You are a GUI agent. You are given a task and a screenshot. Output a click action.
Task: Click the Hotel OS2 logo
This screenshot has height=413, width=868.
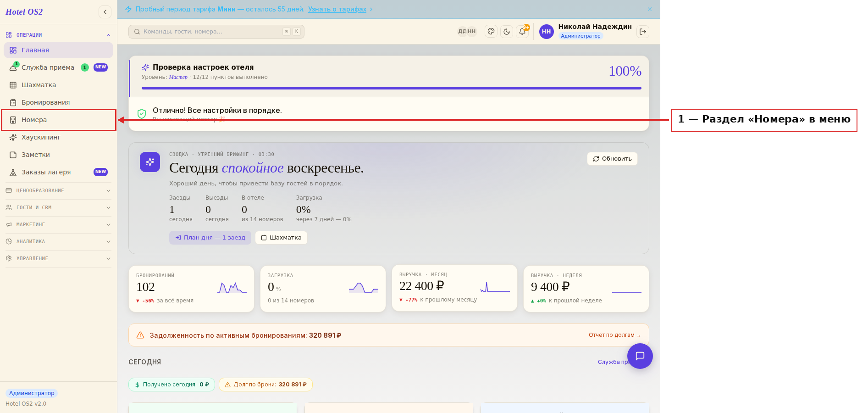point(24,12)
